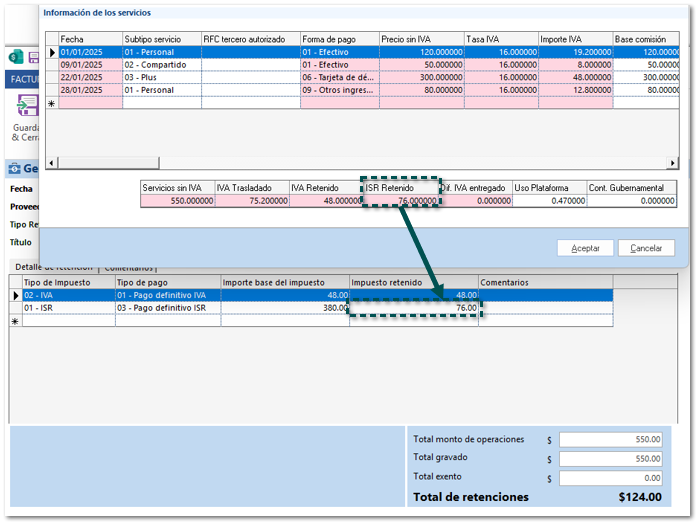Open Forma de pago cell showing Tarjeta de débito
This screenshot has width=699, height=525.
[x=340, y=77]
